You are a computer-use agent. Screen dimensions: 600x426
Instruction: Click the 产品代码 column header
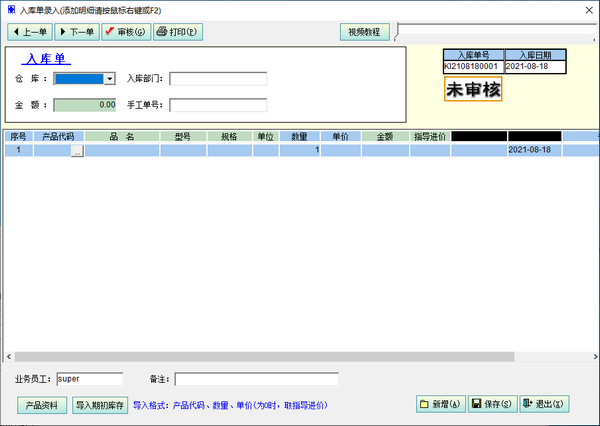click(58, 136)
